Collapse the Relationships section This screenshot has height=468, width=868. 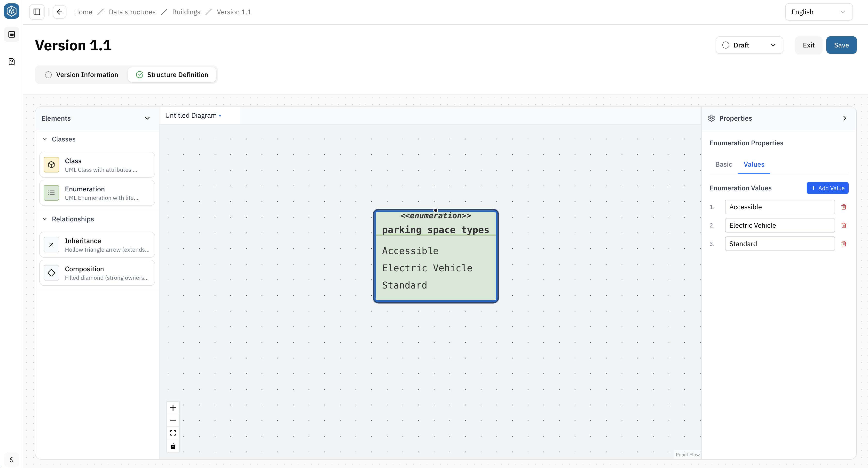click(45, 219)
